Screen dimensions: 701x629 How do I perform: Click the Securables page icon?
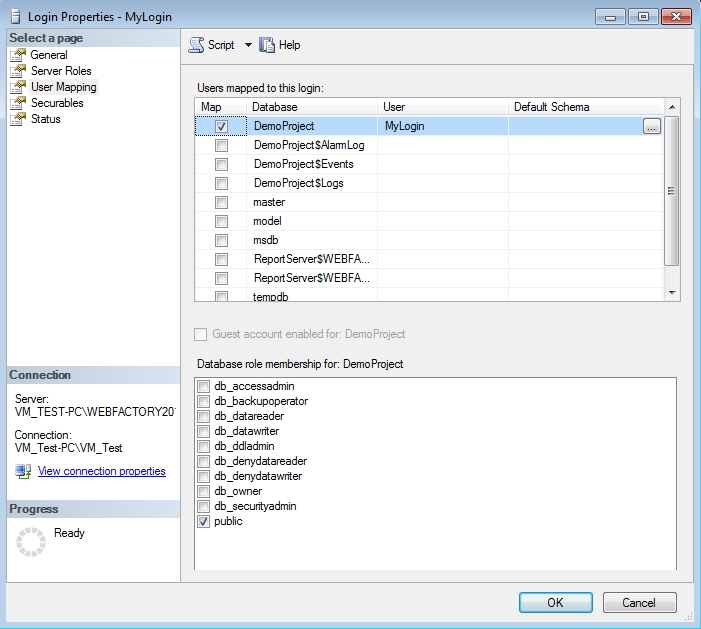coord(17,103)
